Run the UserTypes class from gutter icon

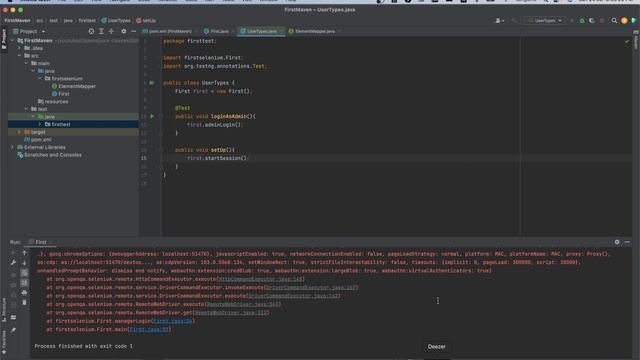[152, 83]
